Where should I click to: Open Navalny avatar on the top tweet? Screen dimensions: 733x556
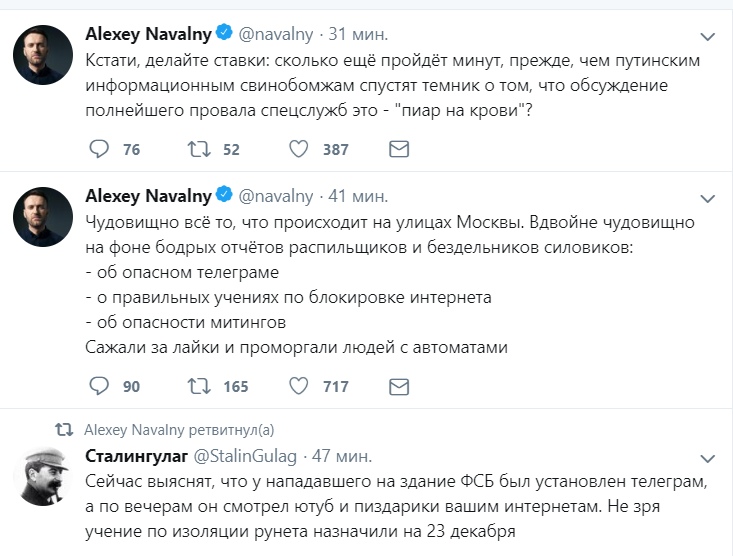[x=41, y=54]
